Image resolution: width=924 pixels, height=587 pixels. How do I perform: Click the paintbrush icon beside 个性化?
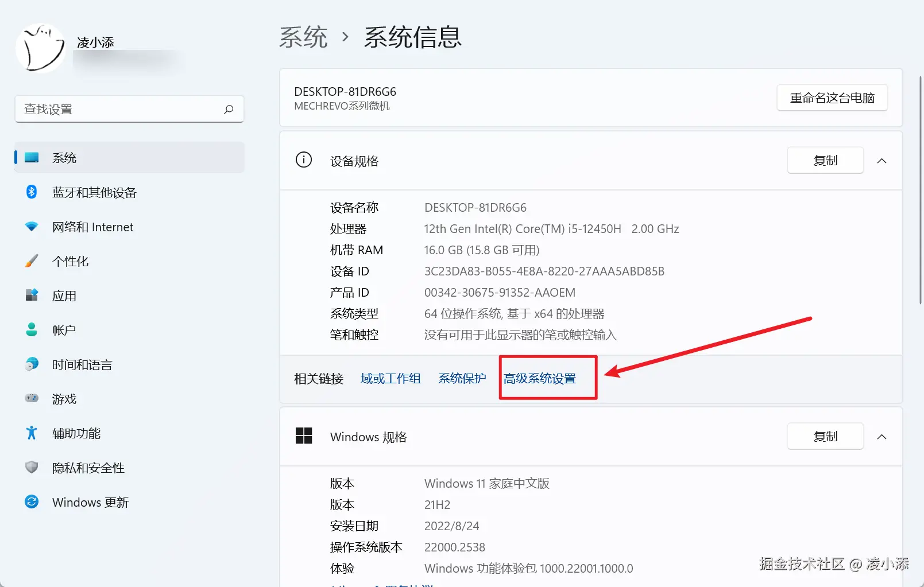(x=32, y=261)
